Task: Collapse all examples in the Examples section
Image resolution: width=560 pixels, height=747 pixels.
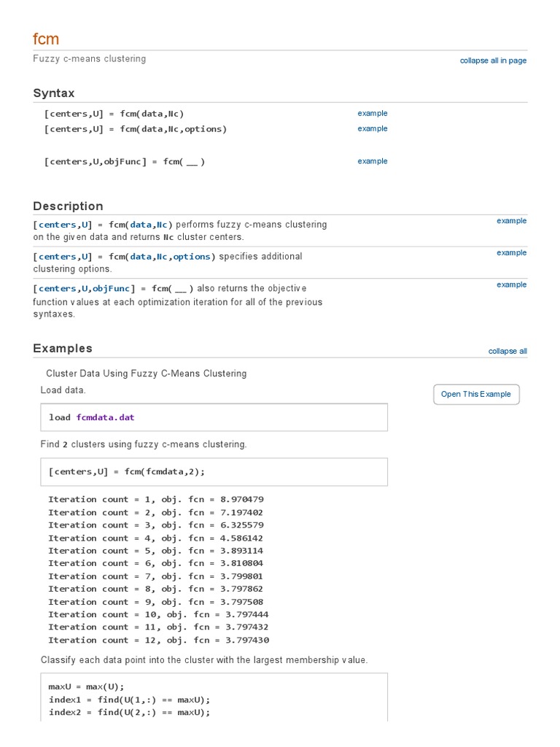Action: (x=507, y=351)
